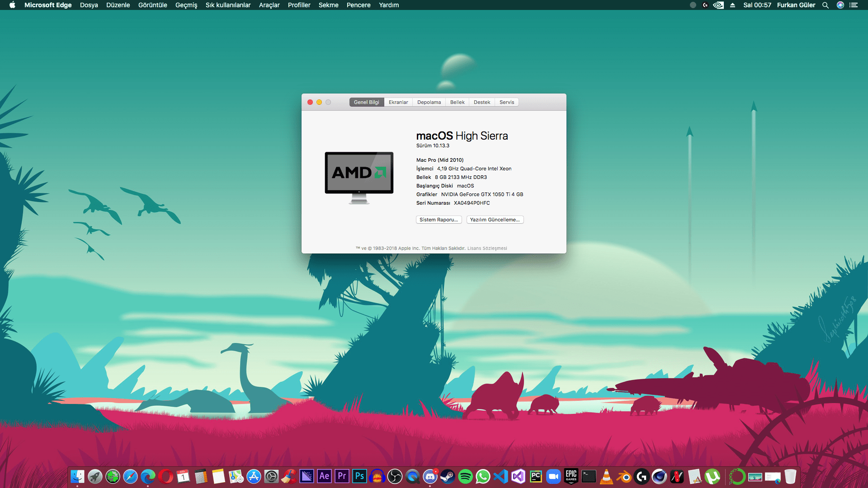
Task: Open OBS Studio from the dock
Action: pyautogui.click(x=395, y=476)
